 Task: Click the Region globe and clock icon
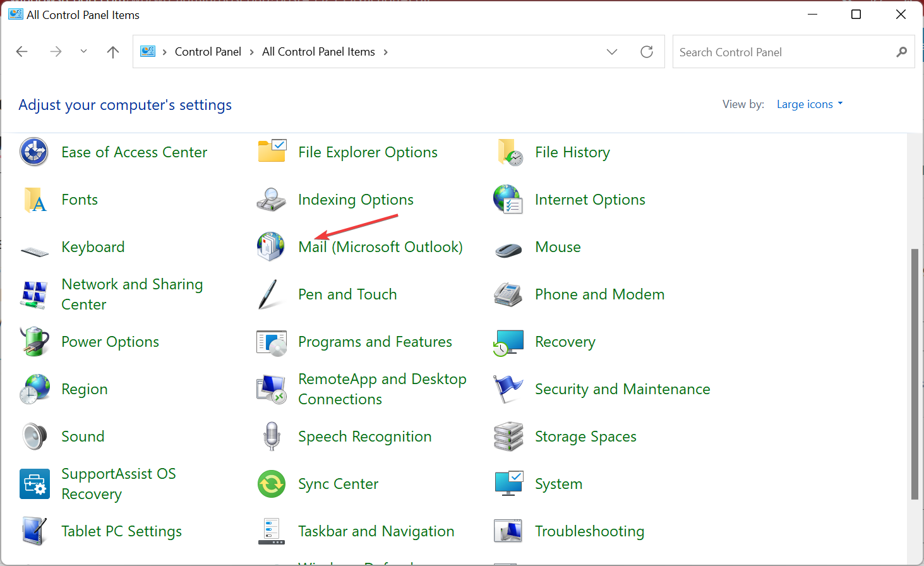click(x=34, y=389)
